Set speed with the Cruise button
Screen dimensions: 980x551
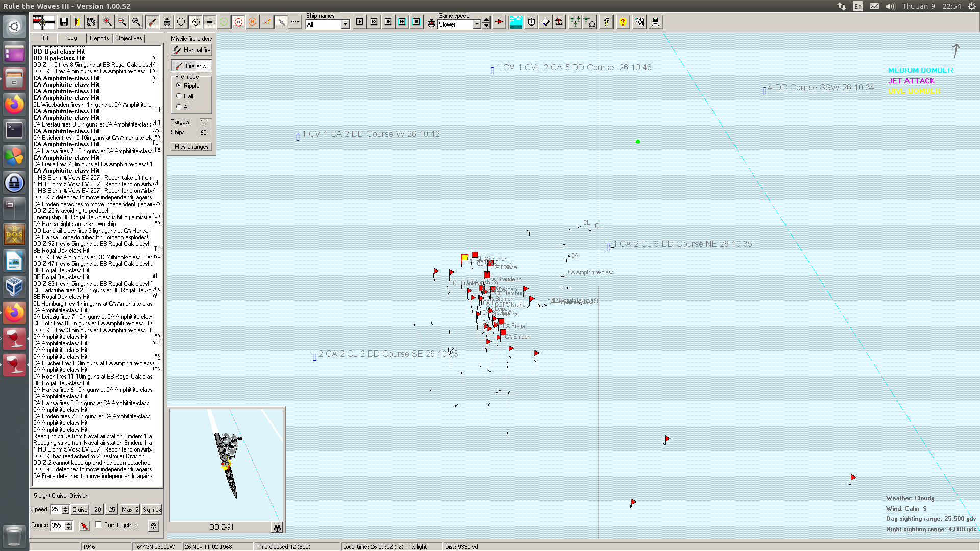pyautogui.click(x=80, y=510)
